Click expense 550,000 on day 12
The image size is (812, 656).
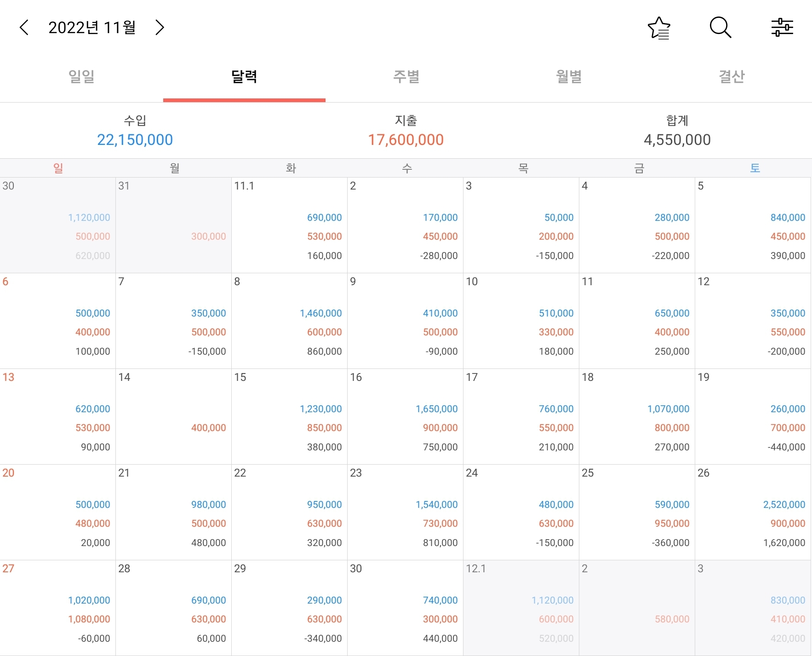click(x=788, y=332)
